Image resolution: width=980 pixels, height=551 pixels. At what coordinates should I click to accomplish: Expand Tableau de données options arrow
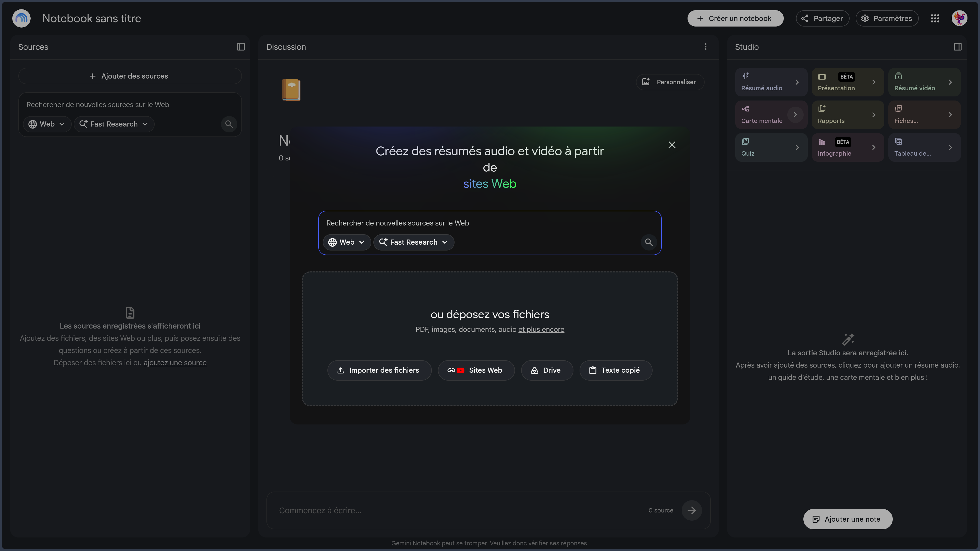pyautogui.click(x=950, y=147)
